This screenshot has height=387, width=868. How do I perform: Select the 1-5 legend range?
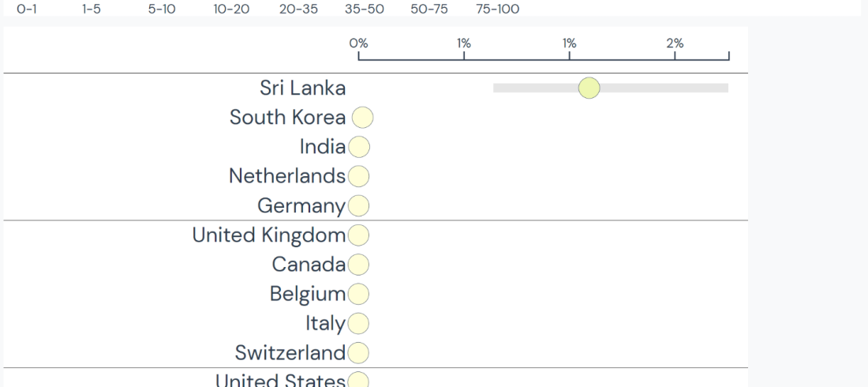91,9
